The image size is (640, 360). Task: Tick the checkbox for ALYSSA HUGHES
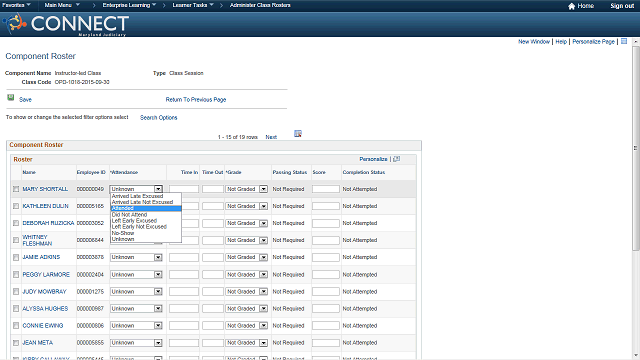[x=16, y=309]
